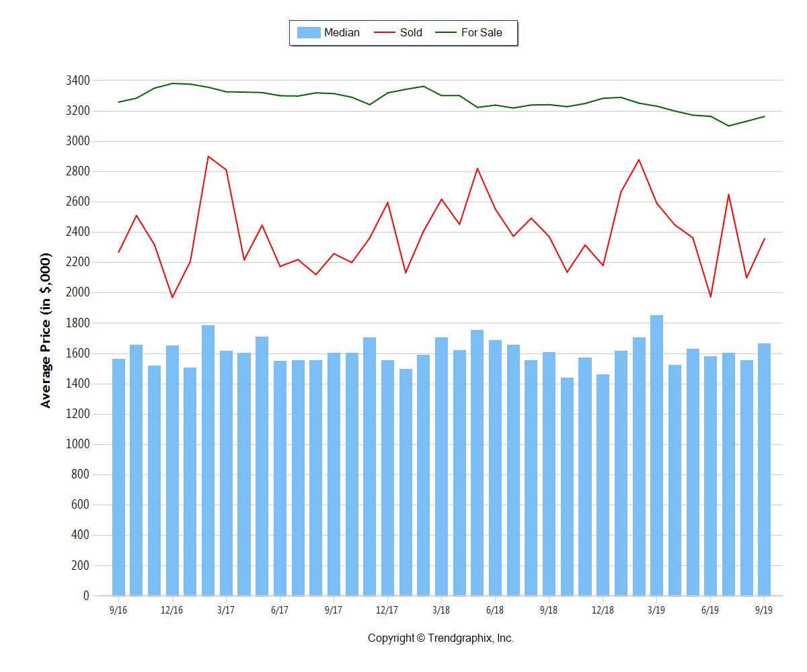Click the 2000 y-axis value
The width and height of the screenshot is (807, 672).
tap(77, 292)
